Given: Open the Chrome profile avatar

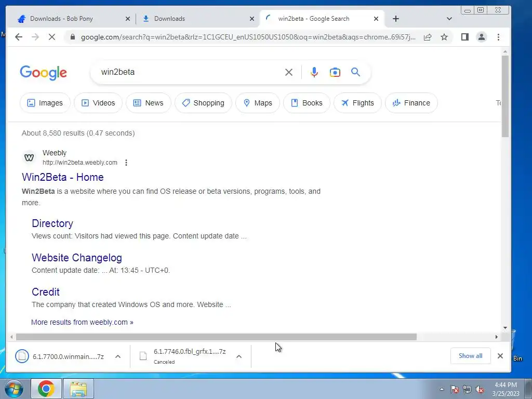Looking at the screenshot, I should (482, 37).
